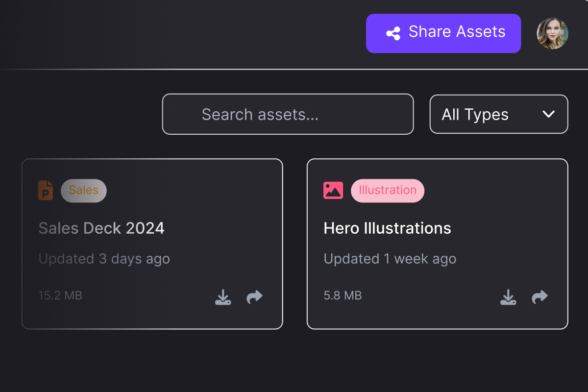Focus the Search assets input field
588x392 pixels.
(x=288, y=114)
